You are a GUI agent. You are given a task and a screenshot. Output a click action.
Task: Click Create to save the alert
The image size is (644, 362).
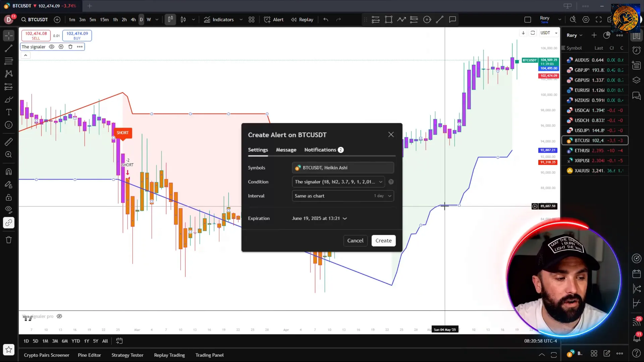(x=383, y=241)
